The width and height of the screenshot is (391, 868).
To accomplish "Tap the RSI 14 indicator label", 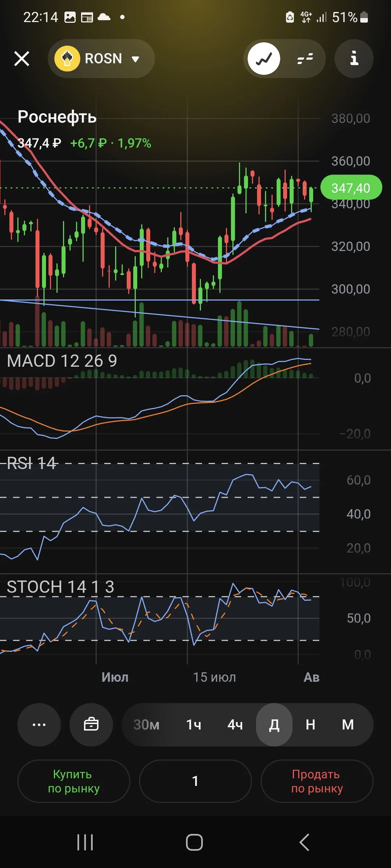I will (31, 463).
